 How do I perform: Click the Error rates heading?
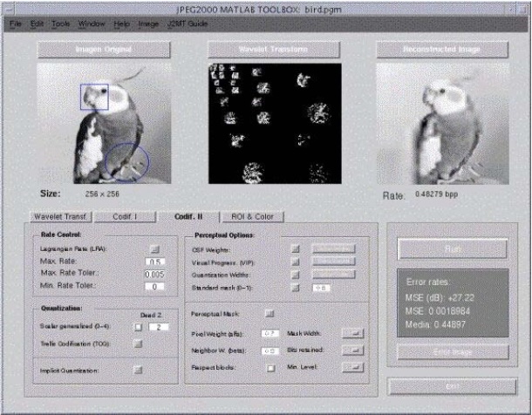pyautogui.click(x=428, y=282)
